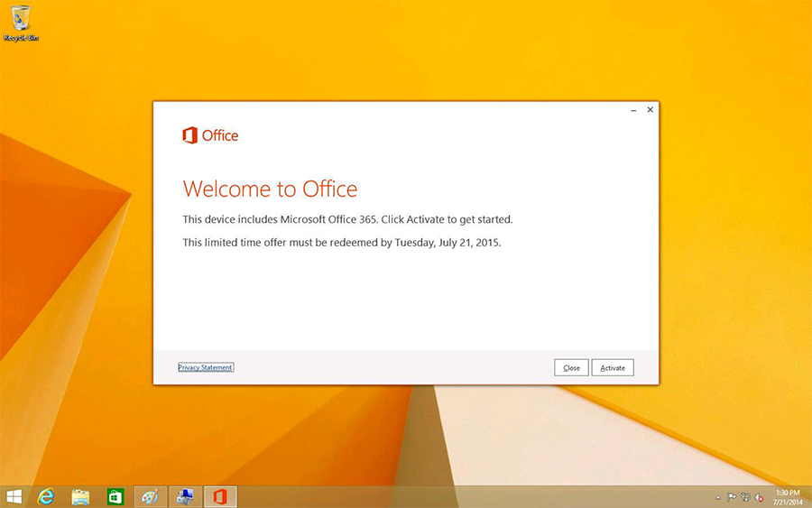The width and height of the screenshot is (812, 508).
Task: Open the Recycle Bin on the desktop
Action: 21,23
